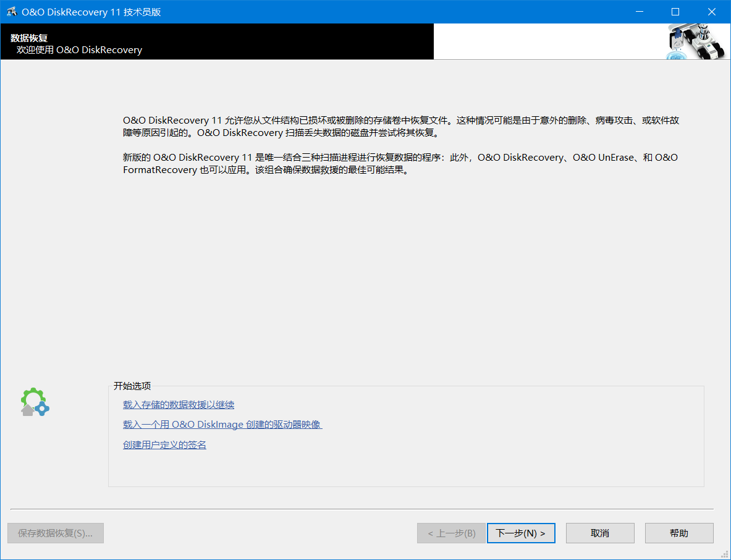Open 载入存储的数据救援以继续 link
The height and width of the screenshot is (560, 731).
(179, 405)
